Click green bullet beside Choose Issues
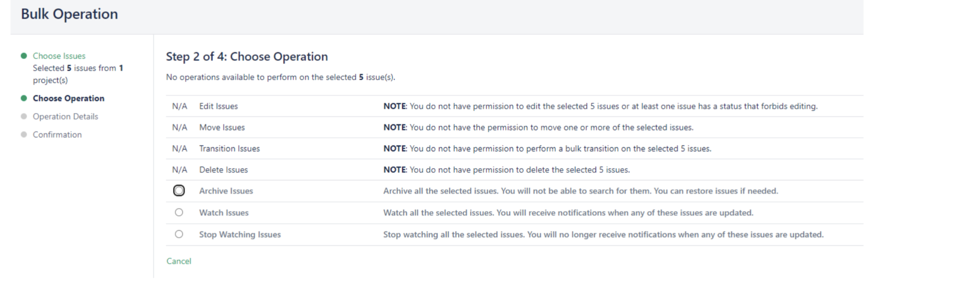 [x=24, y=56]
